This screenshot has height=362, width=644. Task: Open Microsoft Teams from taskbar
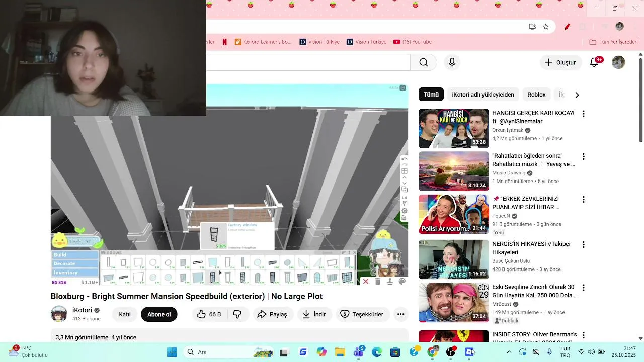coord(358,352)
